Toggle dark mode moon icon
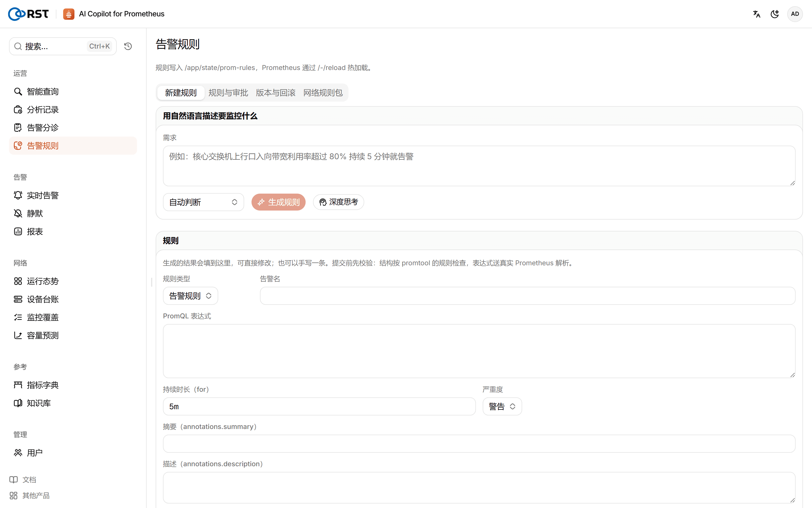 (x=775, y=14)
